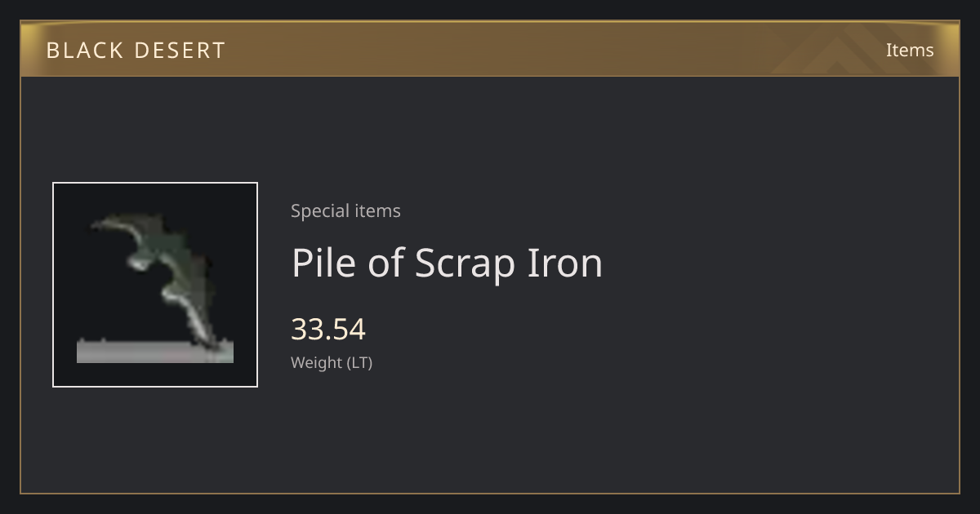Screen dimensions: 980x514
Task: Click the Pile of Scrap Iron item icon
Action: click(155, 285)
